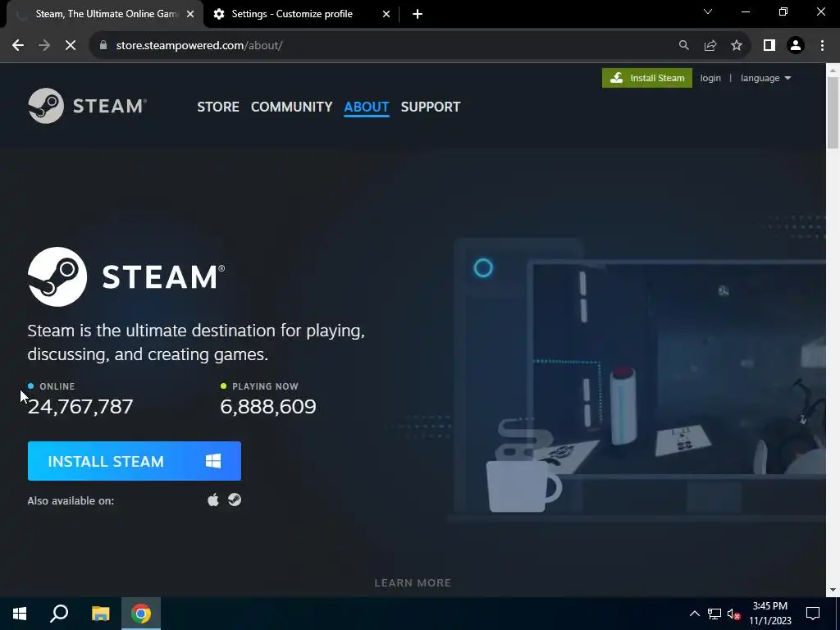Click the SteamOS availability icon
The height and width of the screenshot is (630, 840).
[x=235, y=500]
